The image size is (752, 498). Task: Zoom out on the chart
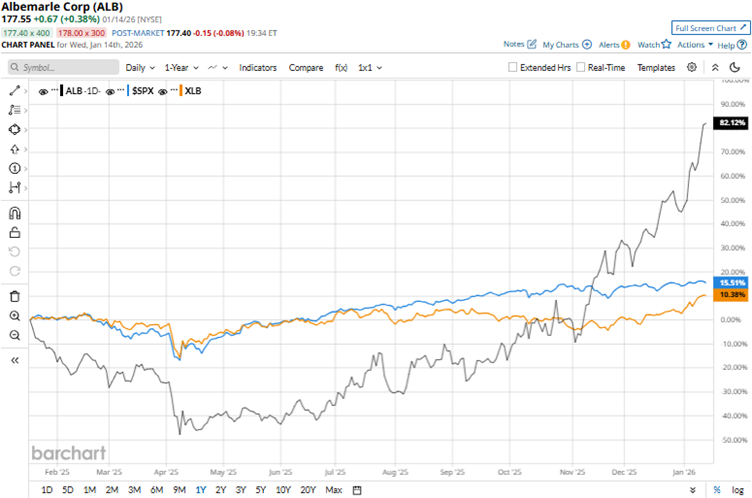(x=15, y=335)
